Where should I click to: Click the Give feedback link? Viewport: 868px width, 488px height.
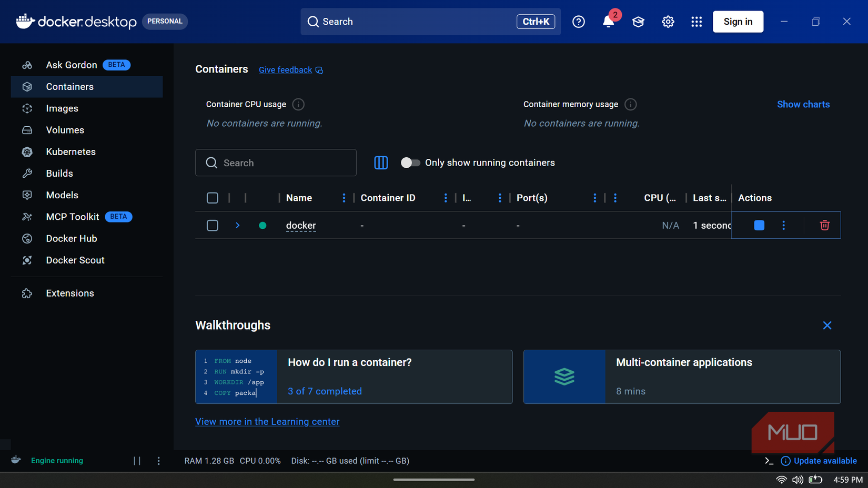tap(291, 70)
